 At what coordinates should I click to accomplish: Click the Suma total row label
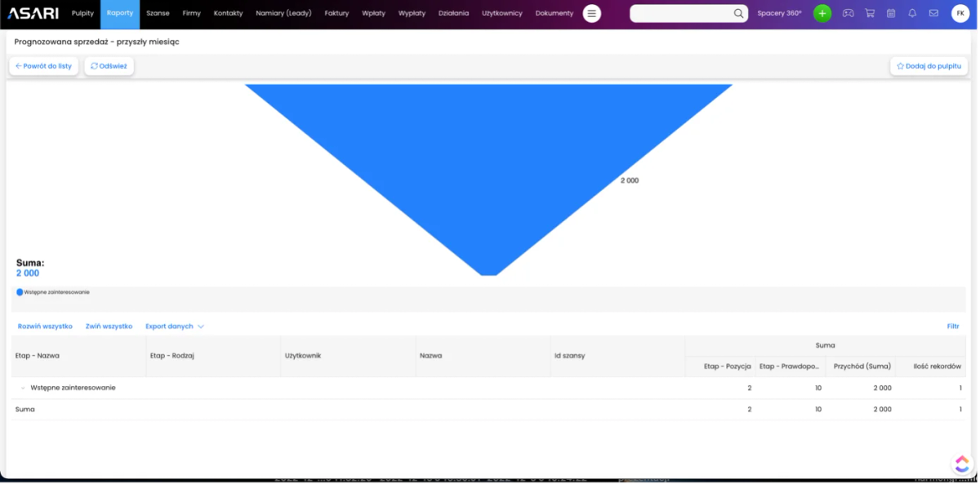[x=24, y=409]
